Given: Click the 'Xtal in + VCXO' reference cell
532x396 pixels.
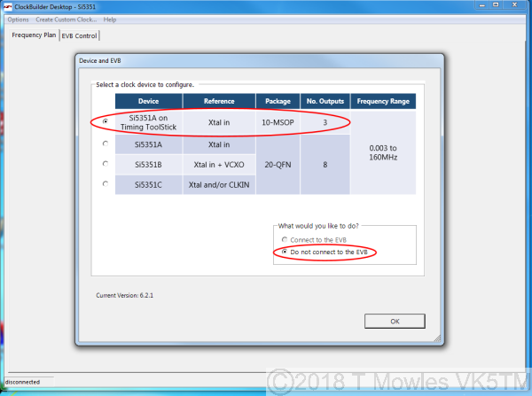Looking at the screenshot, I should click(x=219, y=164).
